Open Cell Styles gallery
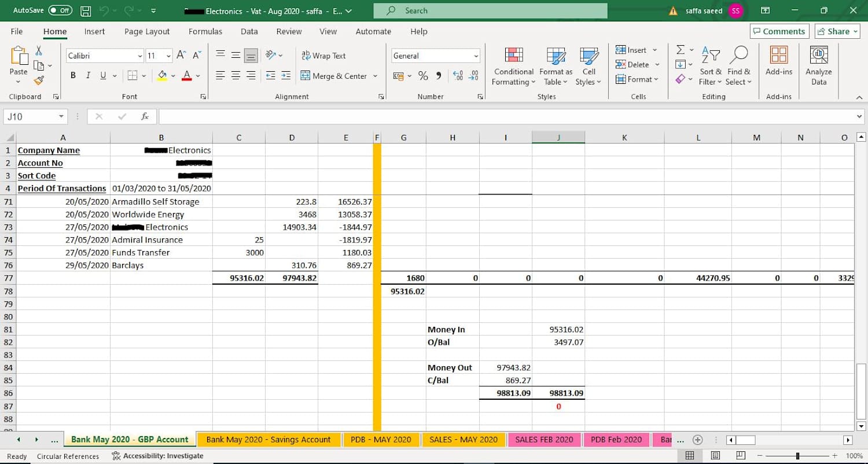The width and height of the screenshot is (868, 464). [589, 66]
